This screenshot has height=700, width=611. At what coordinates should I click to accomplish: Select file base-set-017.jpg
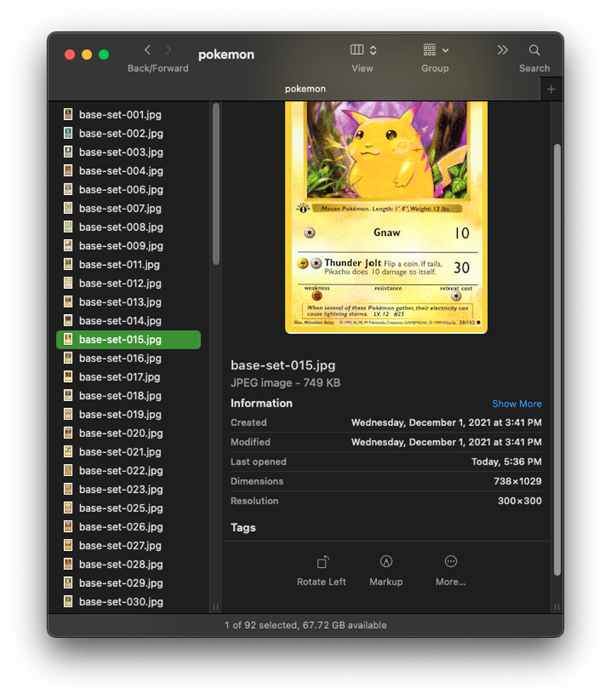(128, 378)
